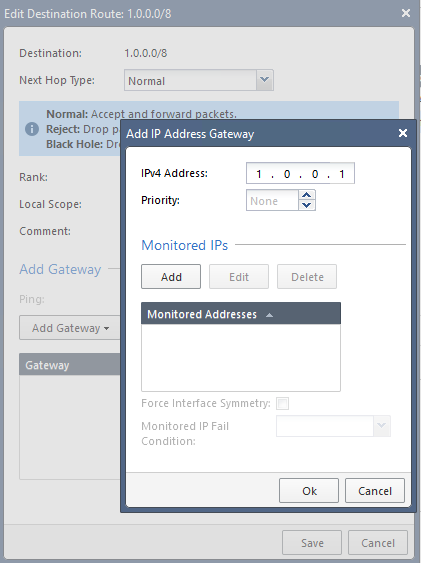The height and width of the screenshot is (563, 421).
Task: Sort by the Monitored Addresses arrow
Action: point(269,315)
